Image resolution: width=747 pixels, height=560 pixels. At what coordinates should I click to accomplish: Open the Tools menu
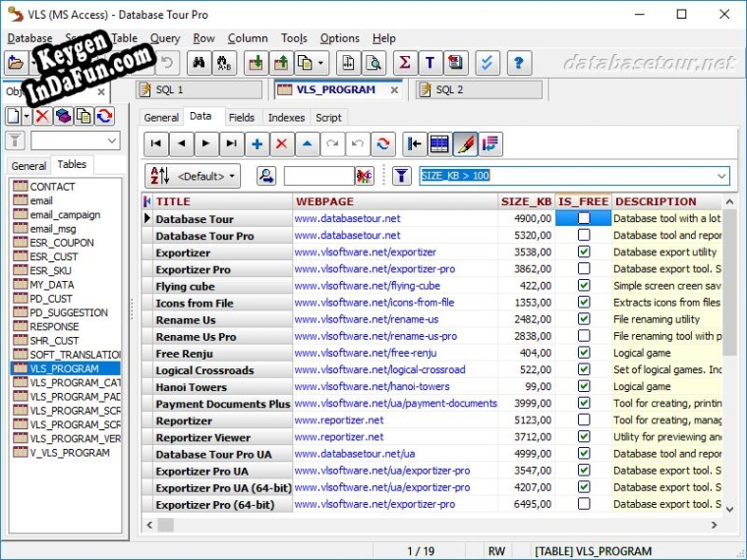[294, 38]
